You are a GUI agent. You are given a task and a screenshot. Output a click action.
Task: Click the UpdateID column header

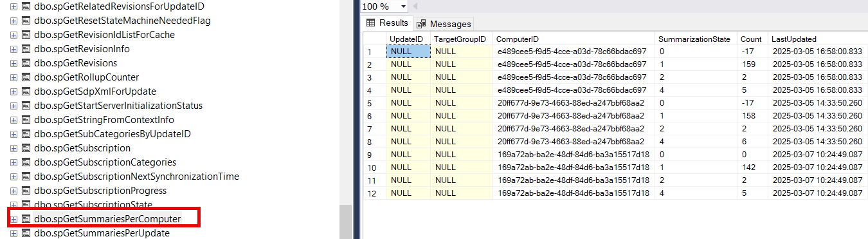[x=408, y=39]
